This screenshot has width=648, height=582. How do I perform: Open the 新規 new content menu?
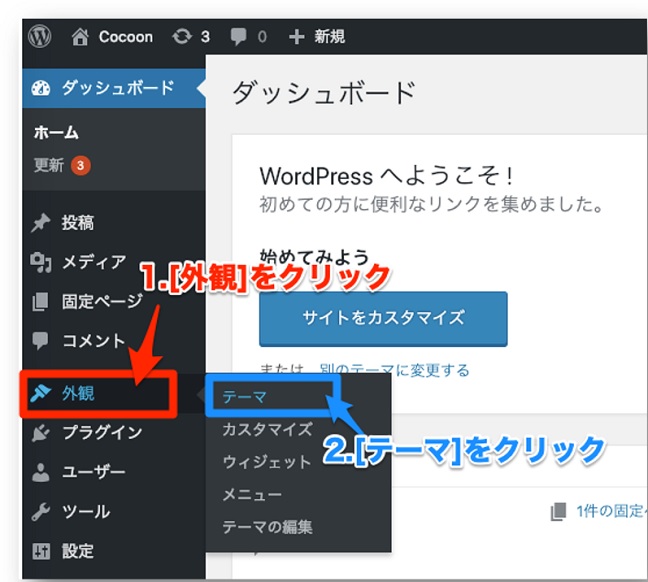click(329, 37)
